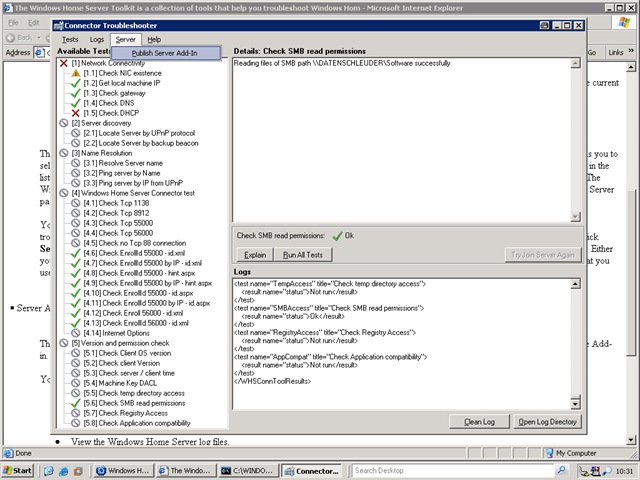Select Check EnrollId 55000 - id.aspx test
Image resolution: width=640 pixels, height=480 pixels.
(138, 293)
